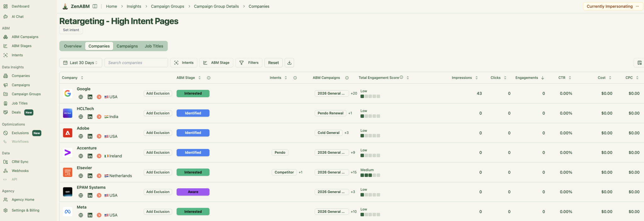Image resolution: width=644 pixels, height=221 pixels.
Task: Click the Google company logo
Action: pyautogui.click(x=68, y=93)
